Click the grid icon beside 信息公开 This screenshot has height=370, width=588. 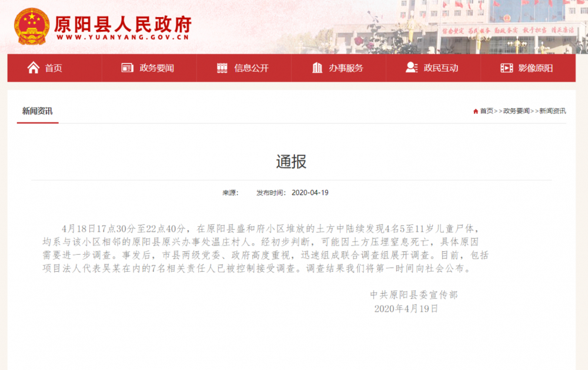[x=222, y=68]
